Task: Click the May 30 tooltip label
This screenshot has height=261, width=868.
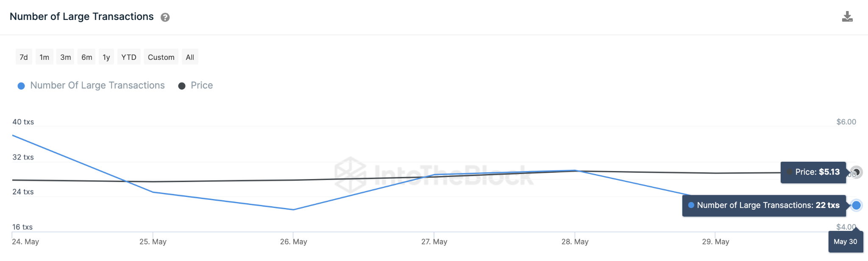Action: coord(846,241)
